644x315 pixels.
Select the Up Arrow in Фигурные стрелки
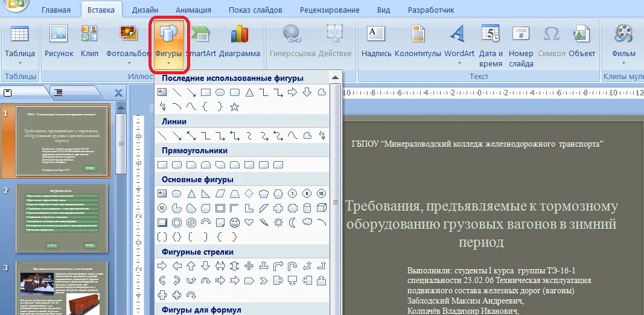pyautogui.click(x=191, y=266)
